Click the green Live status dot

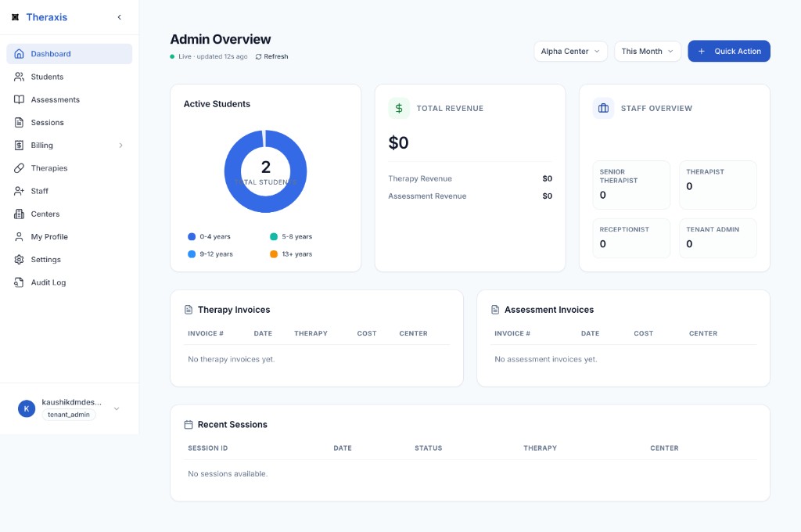[x=172, y=57]
